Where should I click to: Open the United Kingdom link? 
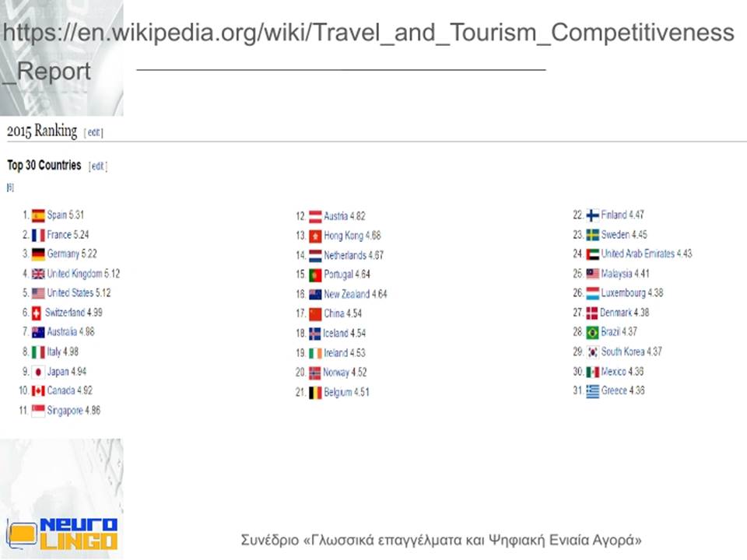pyautogui.click(x=75, y=274)
